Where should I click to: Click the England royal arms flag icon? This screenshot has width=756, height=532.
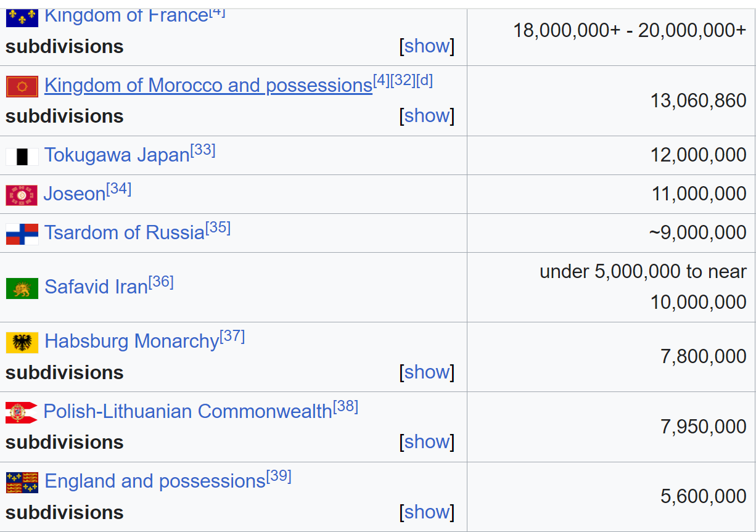tap(22, 483)
